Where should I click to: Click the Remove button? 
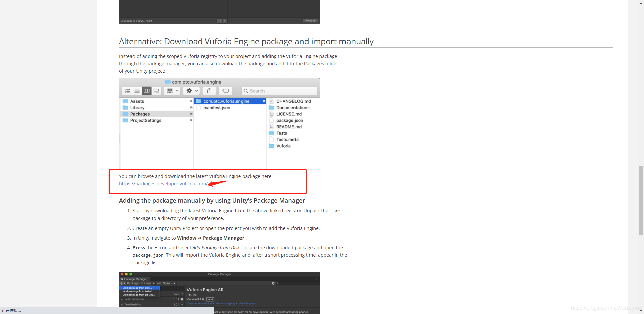tap(310, 21)
